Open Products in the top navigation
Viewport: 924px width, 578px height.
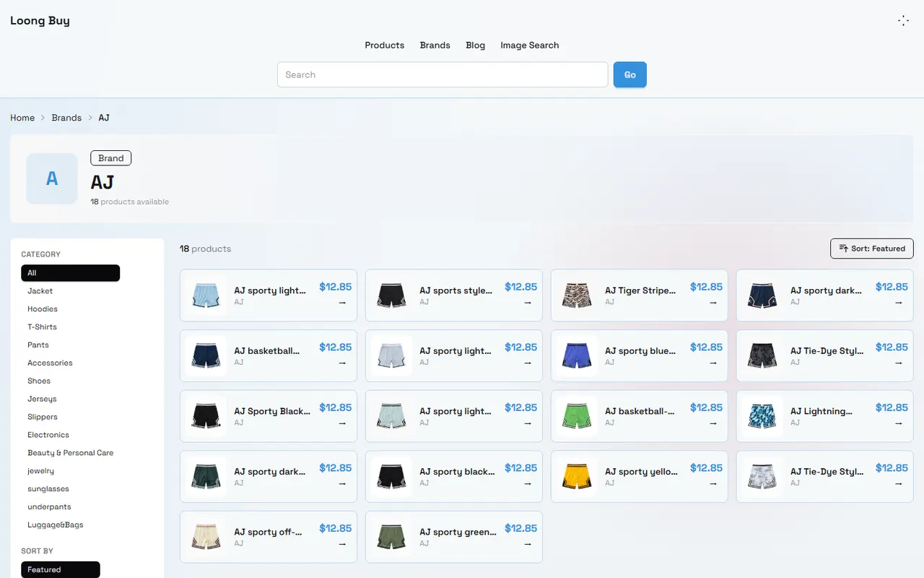pyautogui.click(x=385, y=45)
